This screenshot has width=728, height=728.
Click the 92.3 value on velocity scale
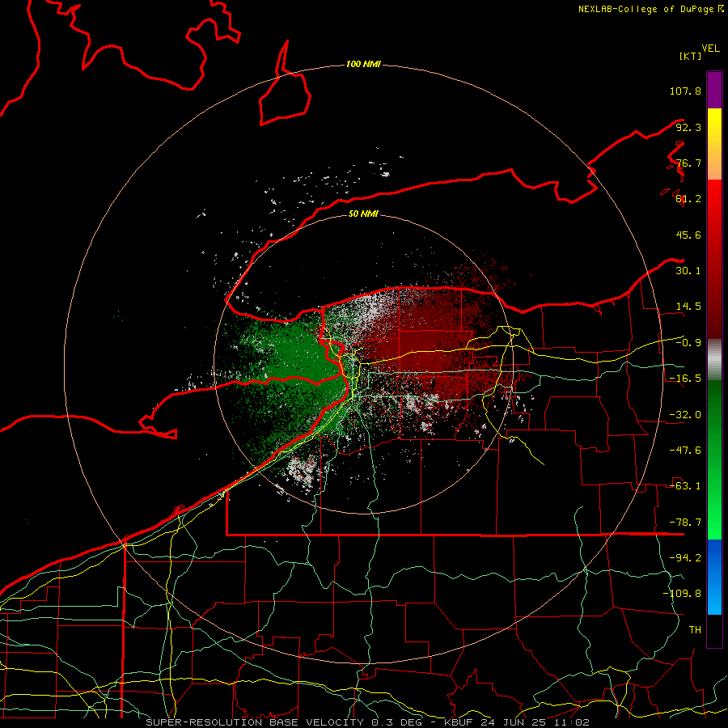point(688,127)
